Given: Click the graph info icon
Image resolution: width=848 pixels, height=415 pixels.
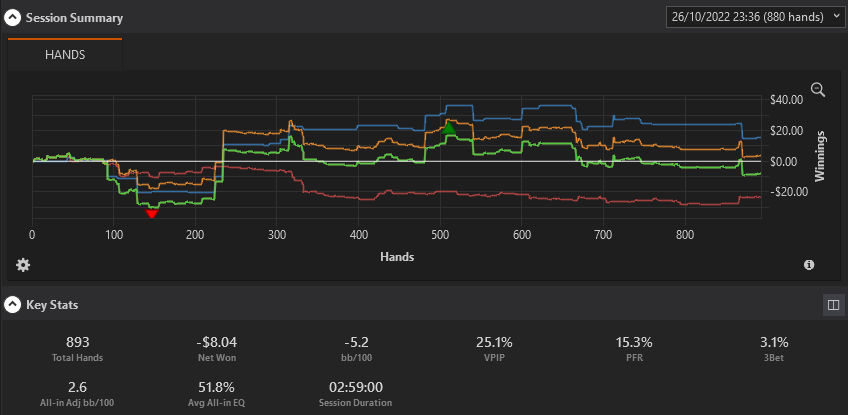Looking at the screenshot, I should [809, 265].
